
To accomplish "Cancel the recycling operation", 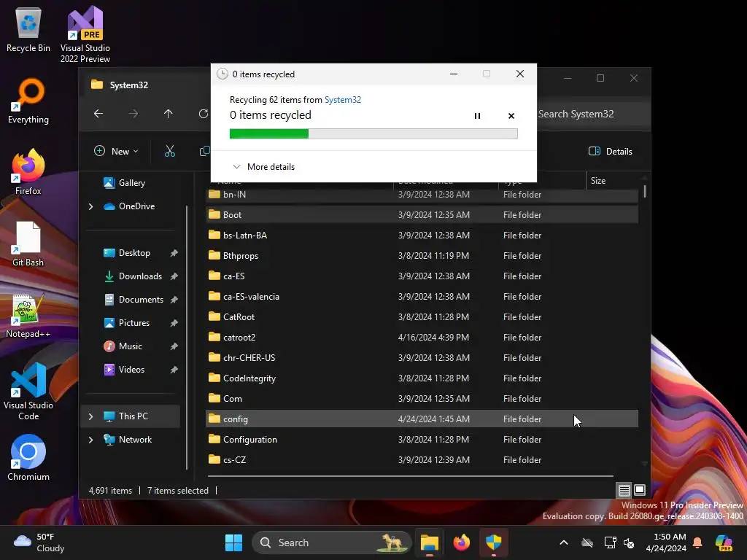I will click(x=511, y=116).
